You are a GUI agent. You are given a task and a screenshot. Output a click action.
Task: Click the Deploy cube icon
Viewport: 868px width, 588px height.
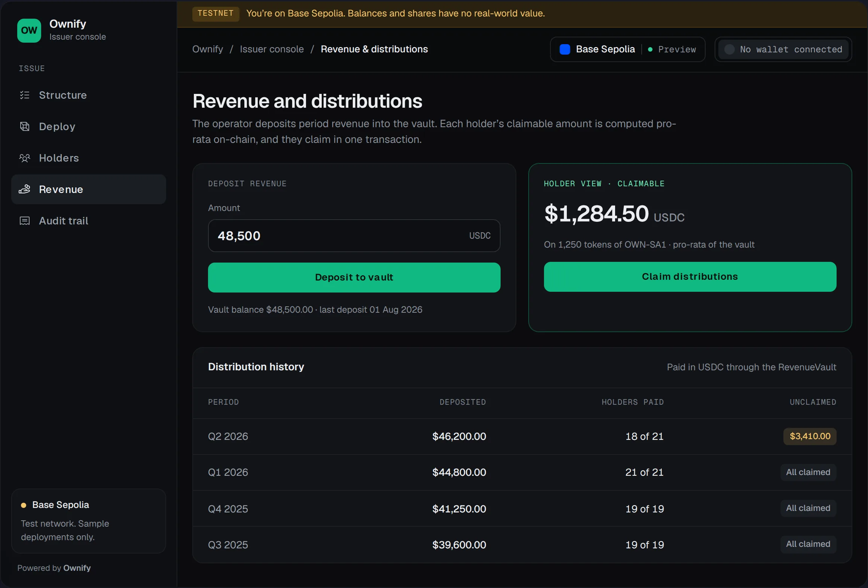25,126
